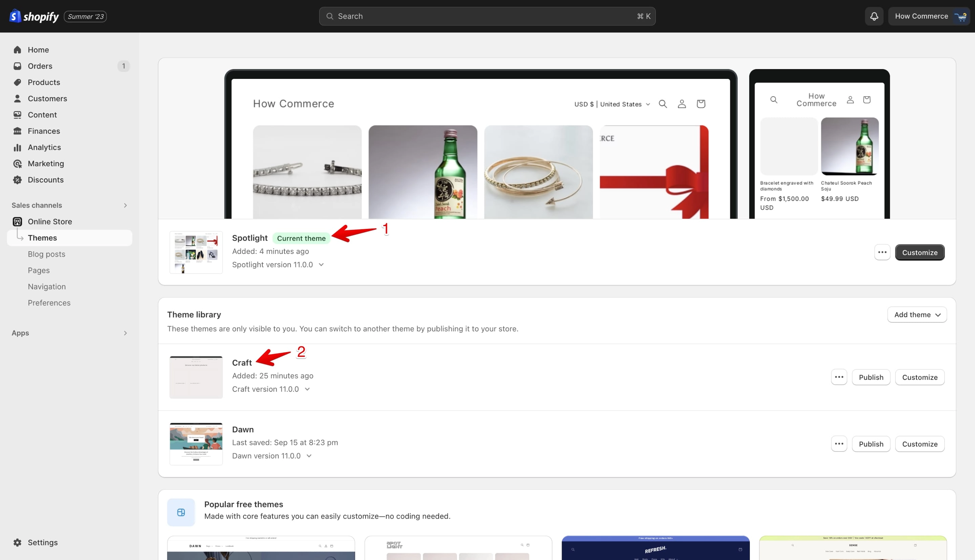Click the Marketing target icon
975x560 pixels.
(x=17, y=164)
